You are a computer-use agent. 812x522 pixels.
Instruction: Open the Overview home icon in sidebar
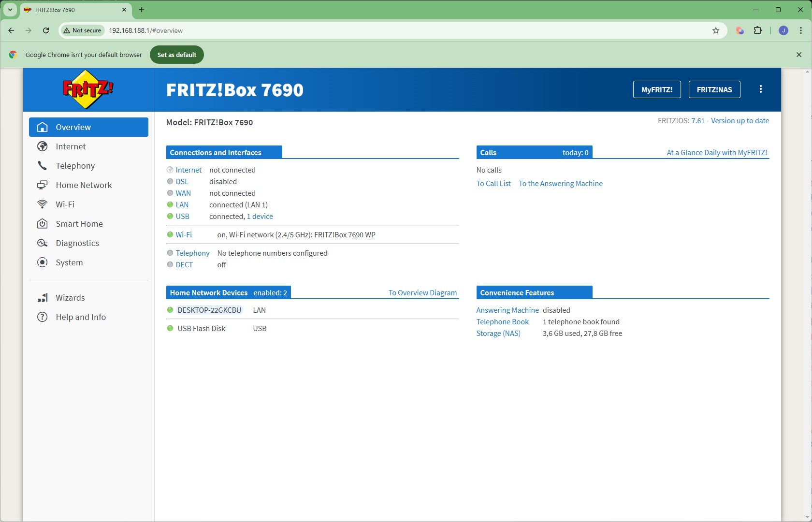click(x=43, y=127)
